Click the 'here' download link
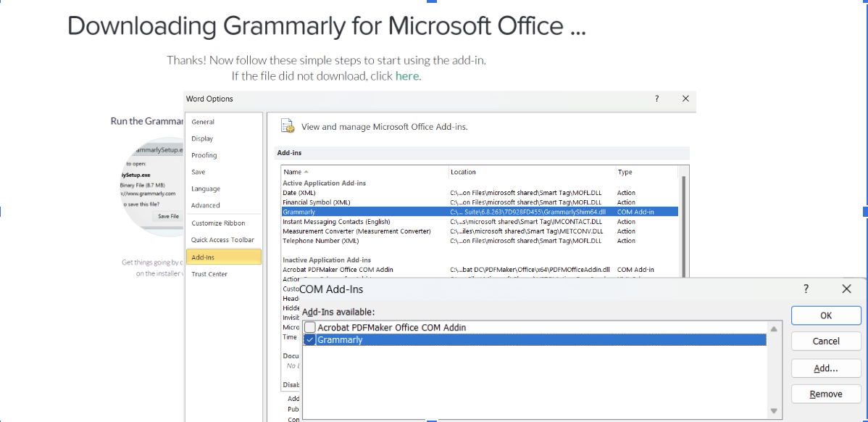Viewport: 868px width, 422px height. 408,75
